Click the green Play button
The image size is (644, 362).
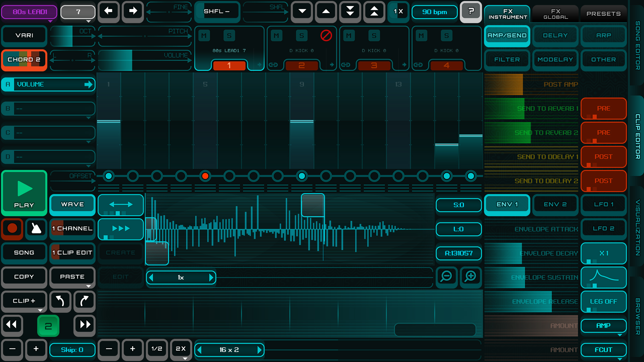click(24, 193)
